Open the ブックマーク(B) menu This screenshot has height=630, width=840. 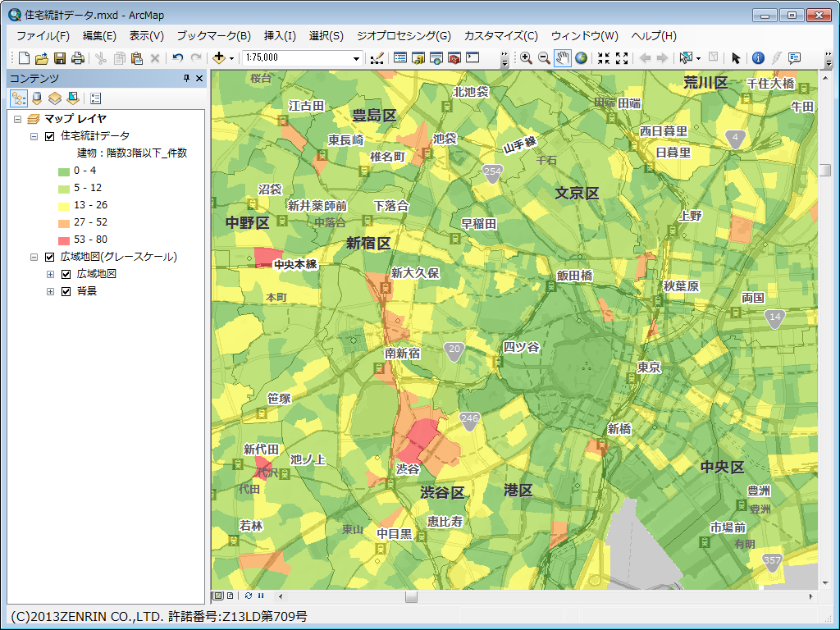[x=214, y=36]
